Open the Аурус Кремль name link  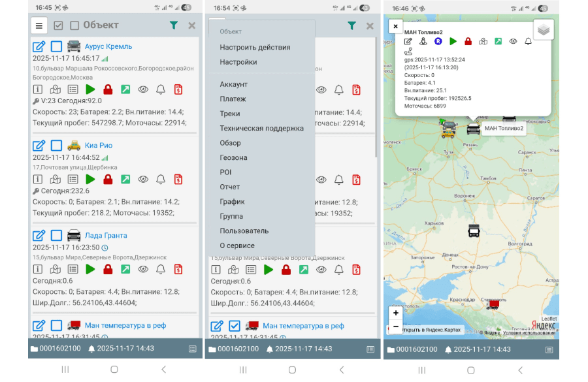(x=108, y=46)
